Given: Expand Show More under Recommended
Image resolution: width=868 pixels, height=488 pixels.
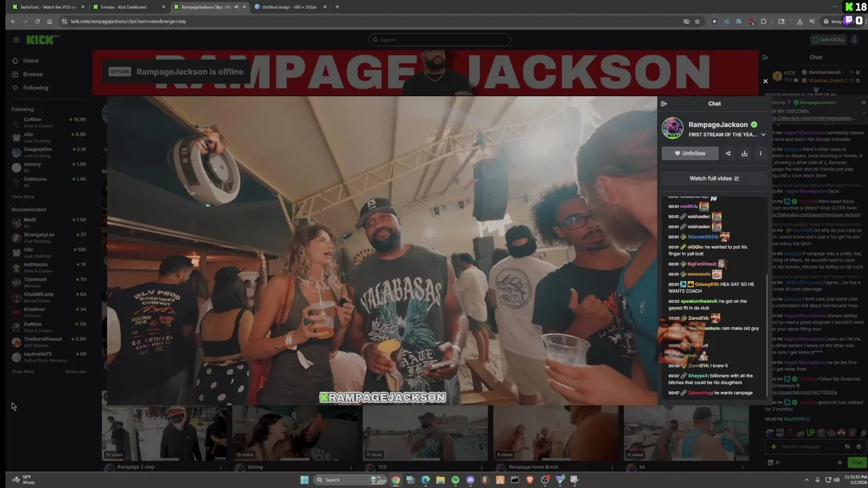Looking at the screenshot, I should tap(22, 371).
